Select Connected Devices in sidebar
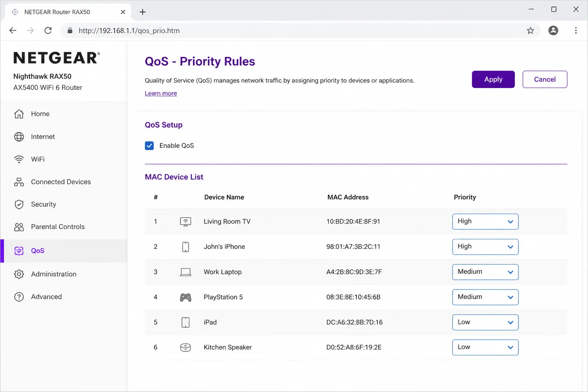This screenshot has width=588, height=392. click(64, 182)
